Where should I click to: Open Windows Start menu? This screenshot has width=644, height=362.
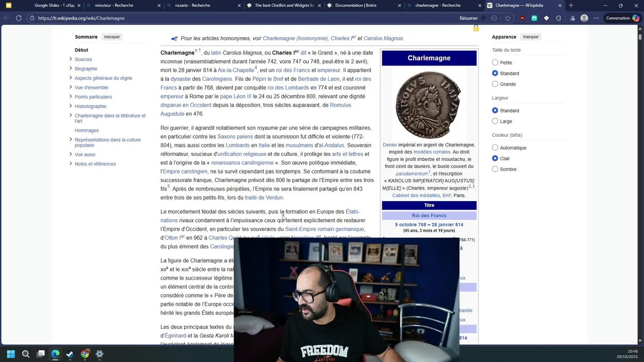pyautogui.click(x=11, y=354)
